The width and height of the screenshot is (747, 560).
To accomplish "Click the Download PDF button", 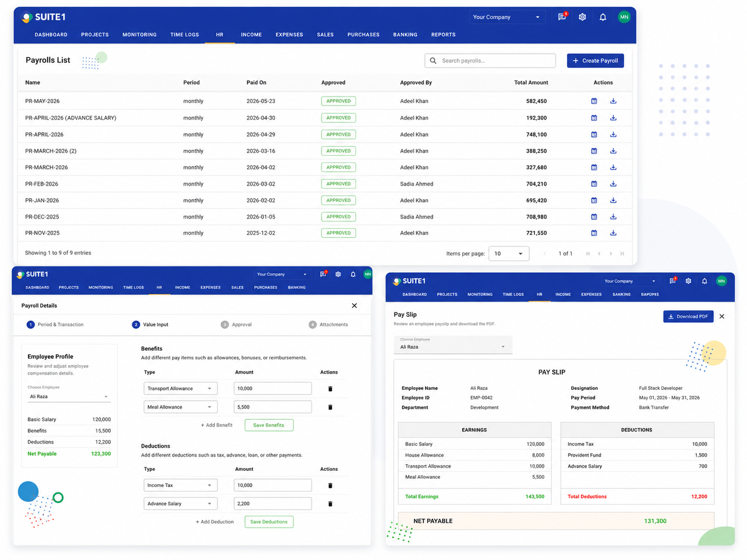I will (x=688, y=317).
